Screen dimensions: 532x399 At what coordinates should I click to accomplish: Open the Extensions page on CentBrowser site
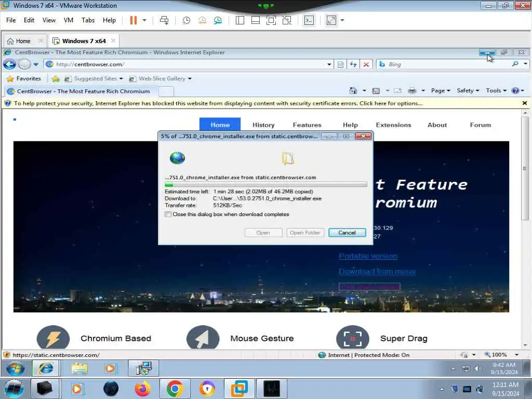(394, 125)
